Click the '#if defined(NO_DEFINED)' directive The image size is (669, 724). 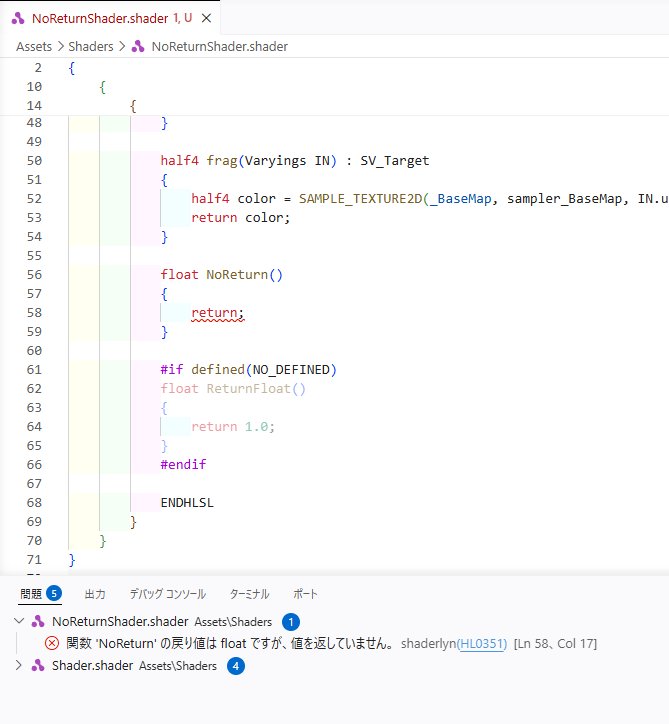click(248, 369)
